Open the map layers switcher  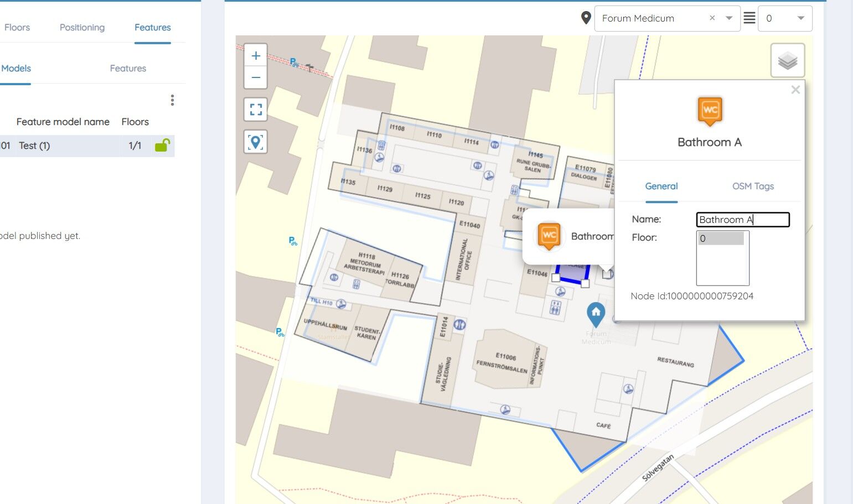pyautogui.click(x=788, y=60)
